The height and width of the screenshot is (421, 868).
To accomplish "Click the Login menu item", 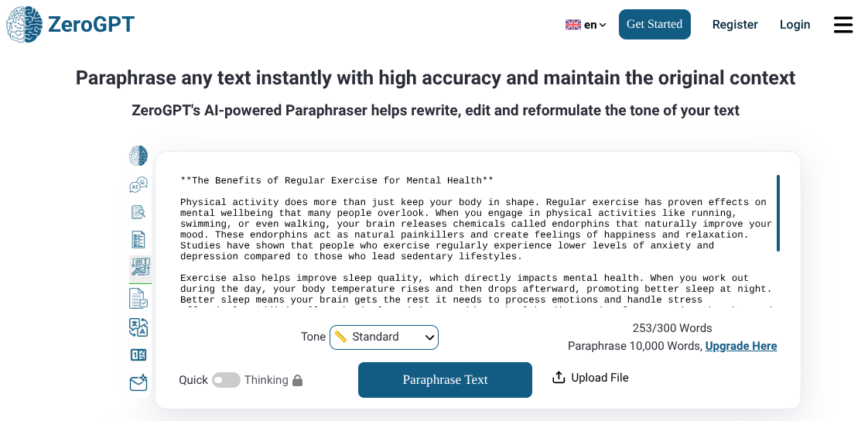I will (x=795, y=25).
